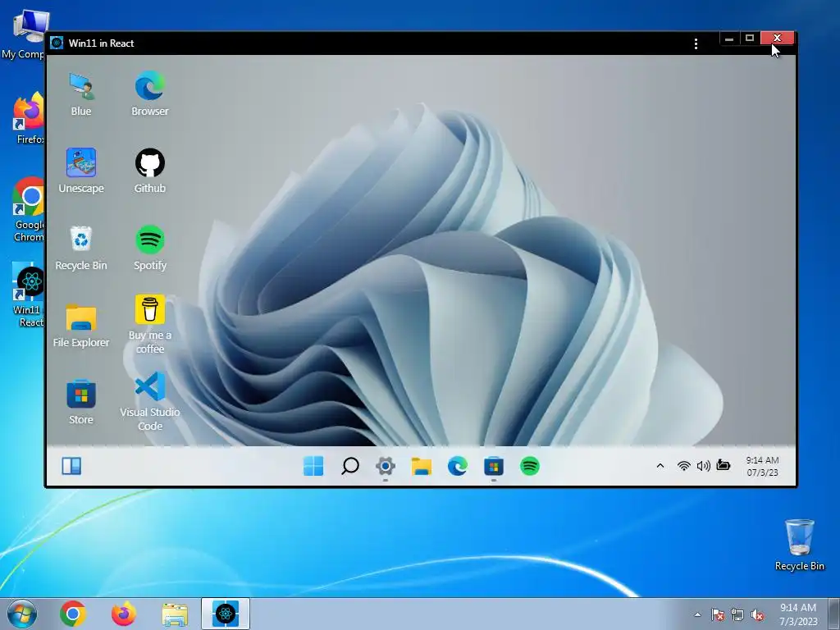Open the Github desktop icon

pos(150,171)
